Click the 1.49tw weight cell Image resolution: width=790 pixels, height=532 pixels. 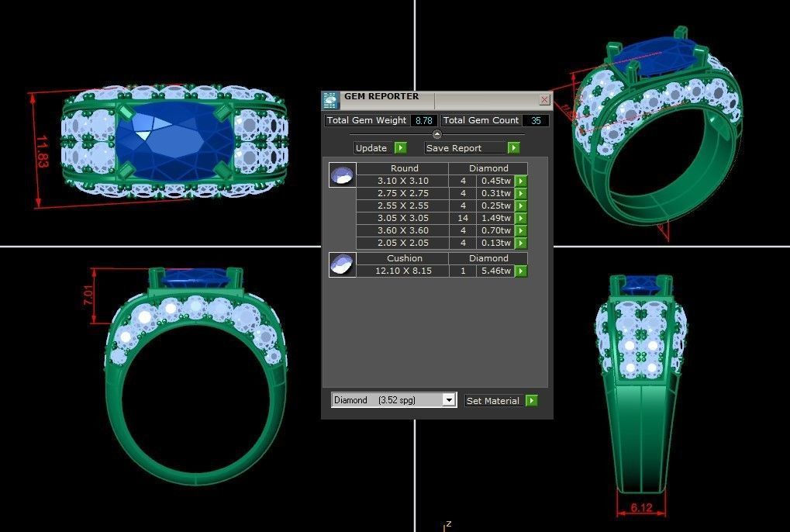coord(495,218)
